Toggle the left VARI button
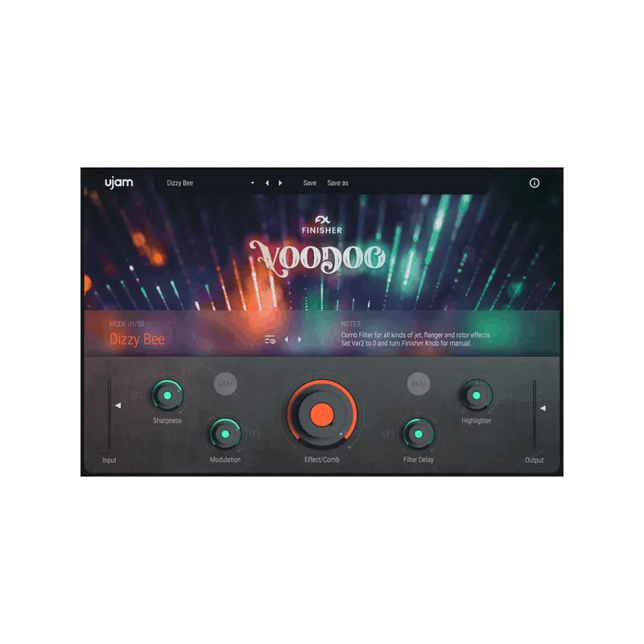 click(225, 384)
